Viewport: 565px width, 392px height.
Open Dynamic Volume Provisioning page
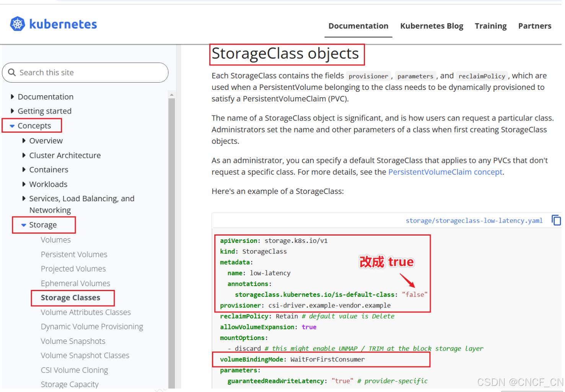(x=92, y=327)
